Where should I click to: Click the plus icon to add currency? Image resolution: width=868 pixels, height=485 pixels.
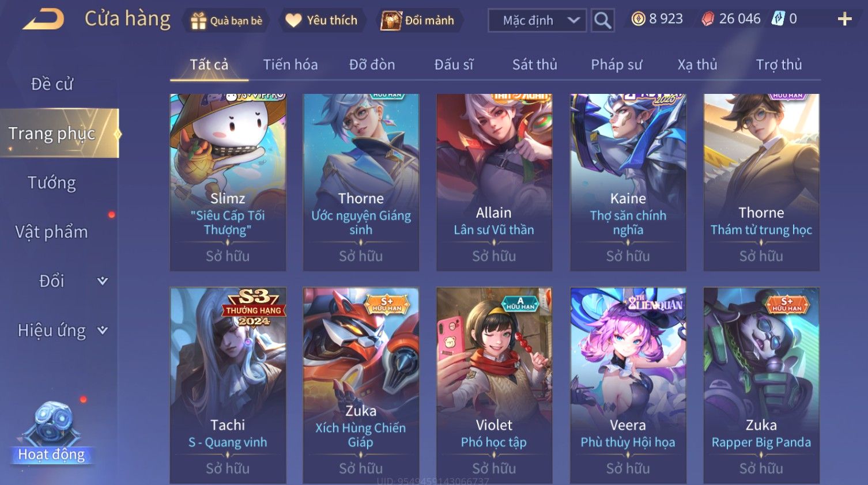(x=844, y=20)
